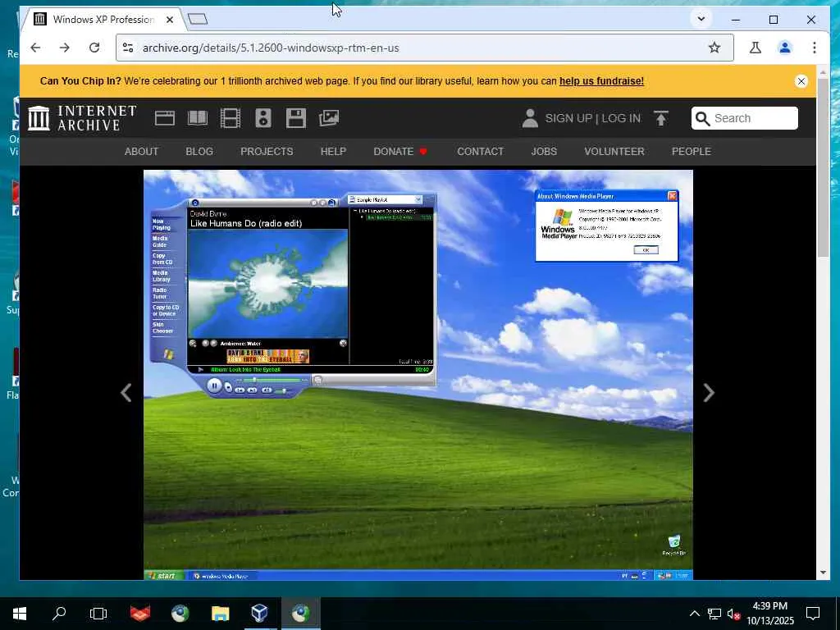The image size is (840, 630).
Task: Click the magnifier icon in the search box
Action: [702, 118]
